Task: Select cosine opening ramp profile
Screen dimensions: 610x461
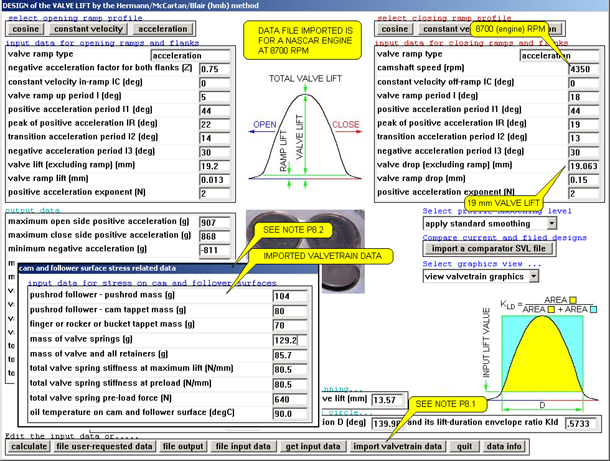Action: pyautogui.click(x=26, y=29)
